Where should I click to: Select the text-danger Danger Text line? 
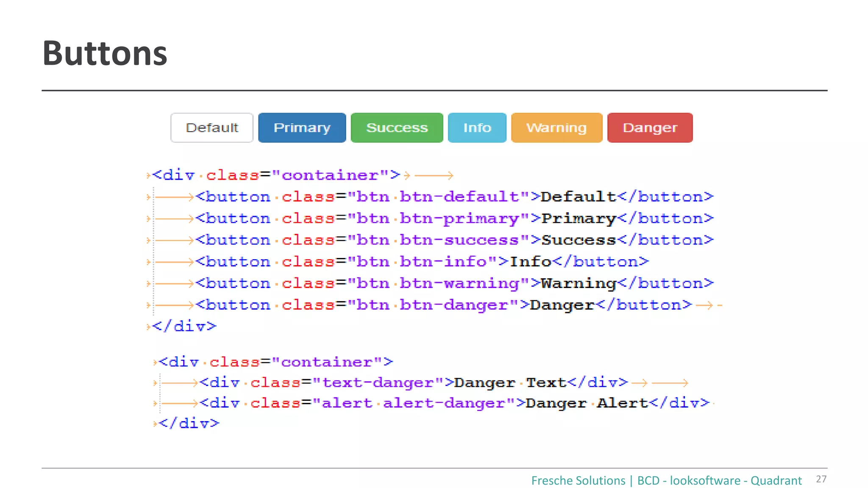(x=413, y=383)
